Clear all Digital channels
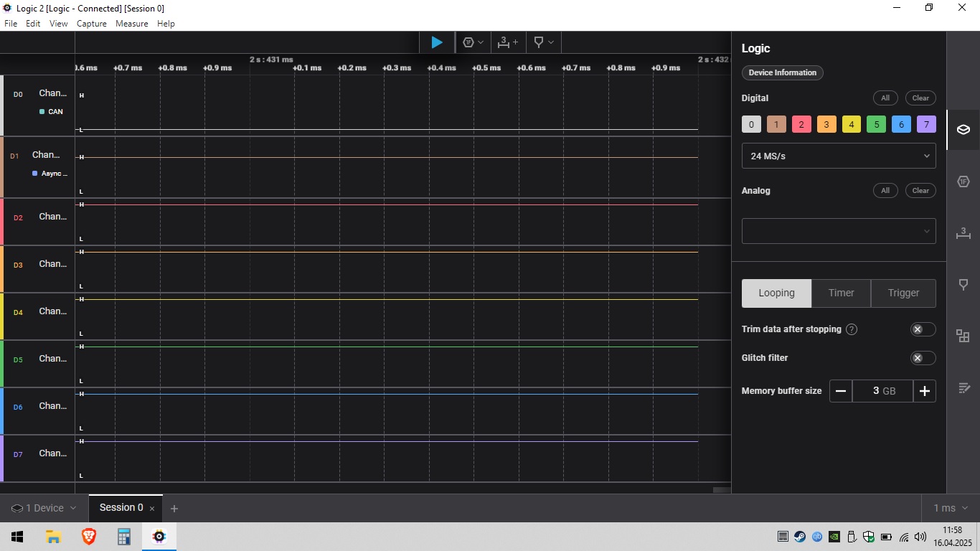Screen dimensions: 980x551 coord(920,98)
